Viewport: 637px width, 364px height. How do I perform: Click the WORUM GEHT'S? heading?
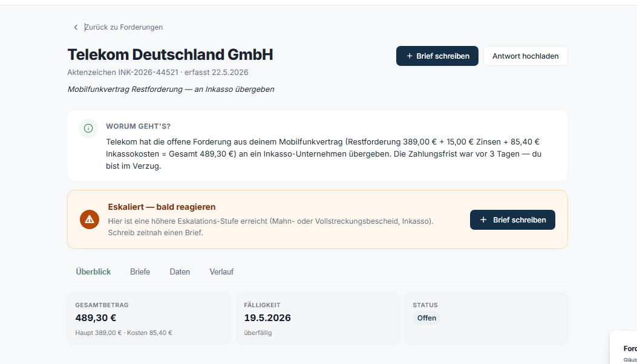point(138,126)
